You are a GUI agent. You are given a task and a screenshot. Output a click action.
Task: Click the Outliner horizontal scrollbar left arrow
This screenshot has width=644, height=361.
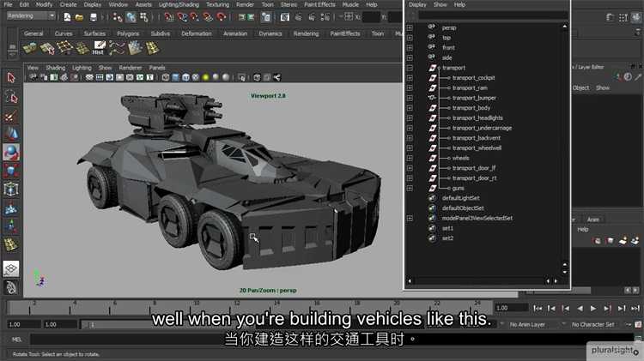409,281
